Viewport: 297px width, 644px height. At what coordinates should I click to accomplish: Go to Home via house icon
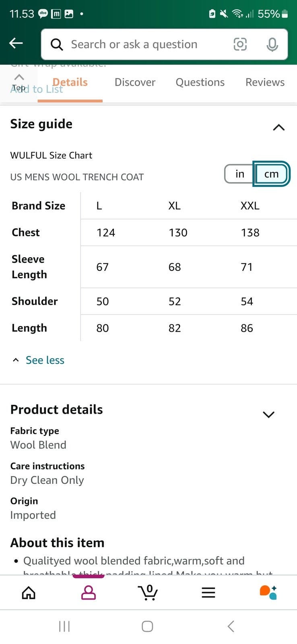(x=29, y=592)
